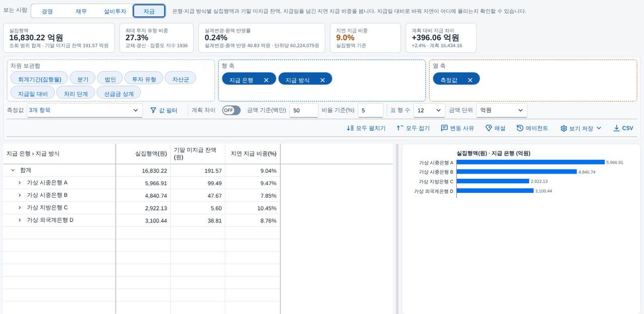Open the 최대 투자 유형 비중 27.3% card

[x=156, y=38]
